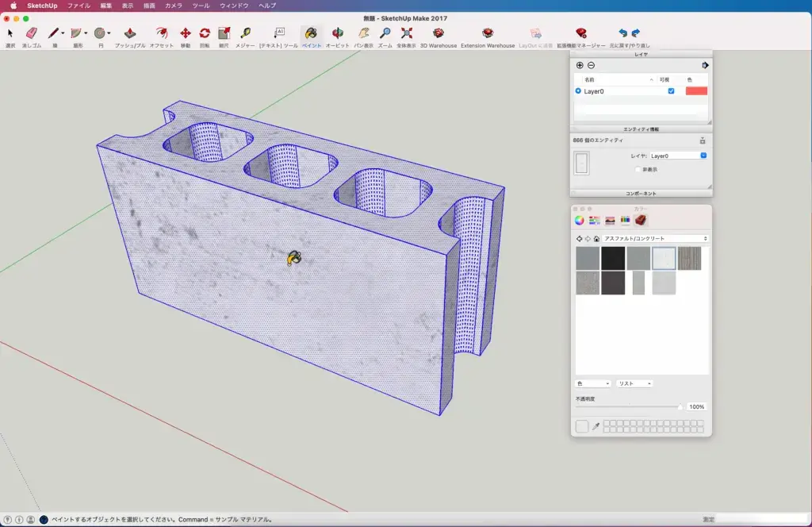The width and height of the screenshot is (812, 527).
Task: Open the Circle tool dropdown arrow
Action: 109,33
